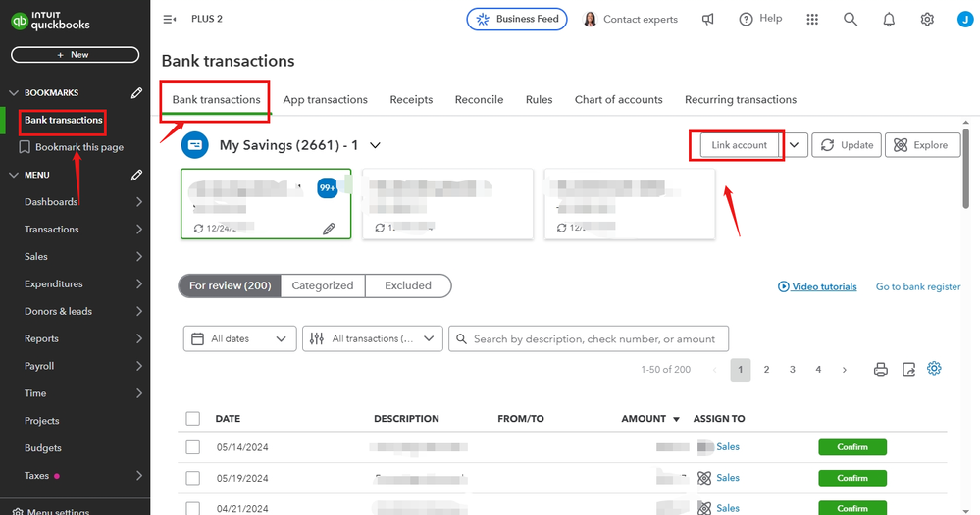
Task: Collapse the MENU section
Action: pos(14,175)
